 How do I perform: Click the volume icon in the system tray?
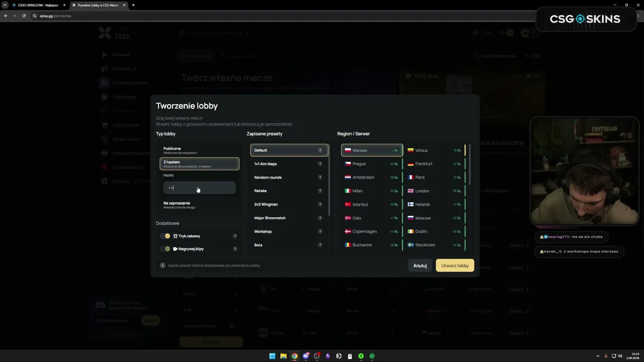coord(620,356)
